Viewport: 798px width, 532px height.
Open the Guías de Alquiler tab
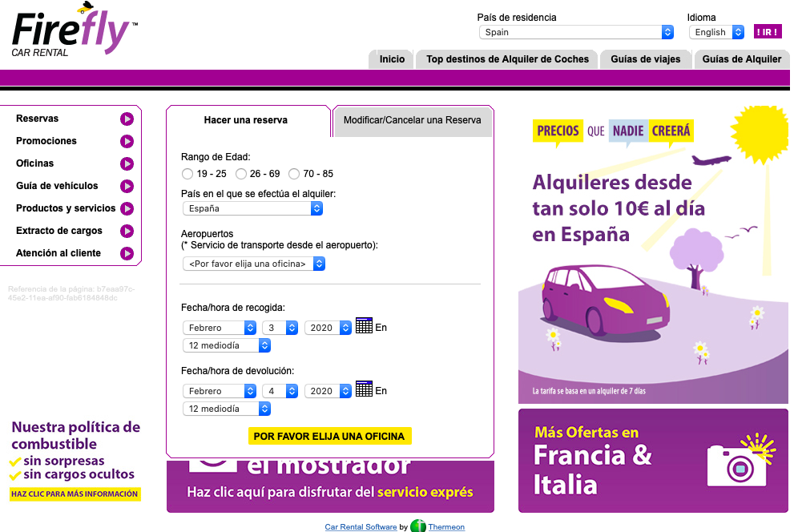[741, 59]
